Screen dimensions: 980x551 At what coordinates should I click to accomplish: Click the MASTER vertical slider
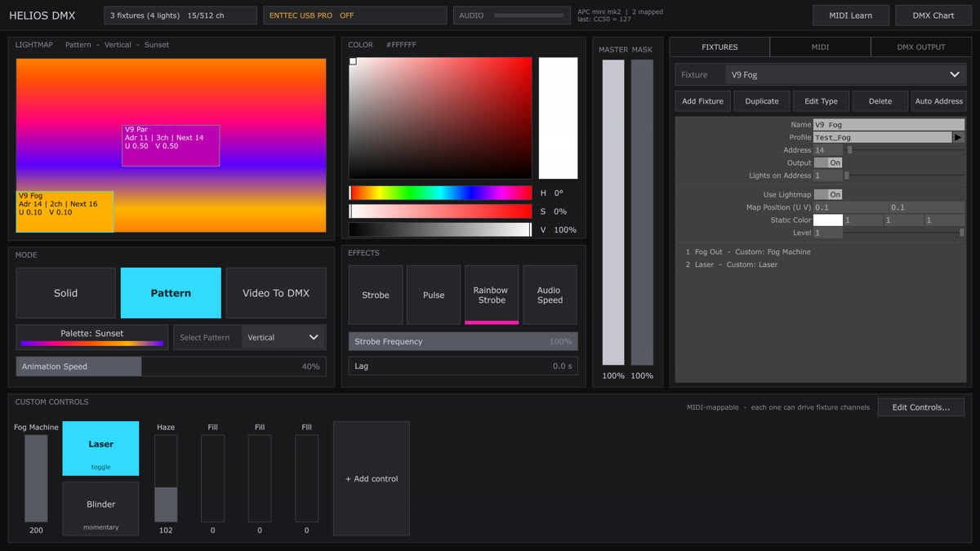tap(613, 212)
